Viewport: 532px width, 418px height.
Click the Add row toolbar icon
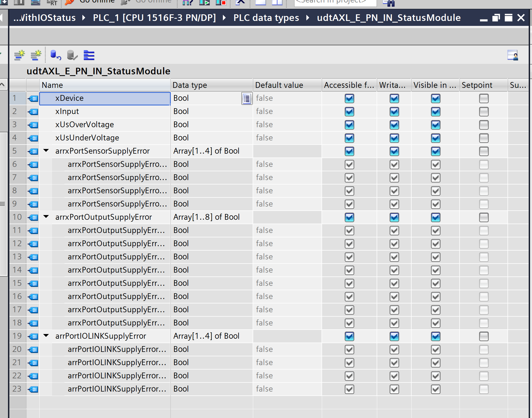(x=36, y=55)
